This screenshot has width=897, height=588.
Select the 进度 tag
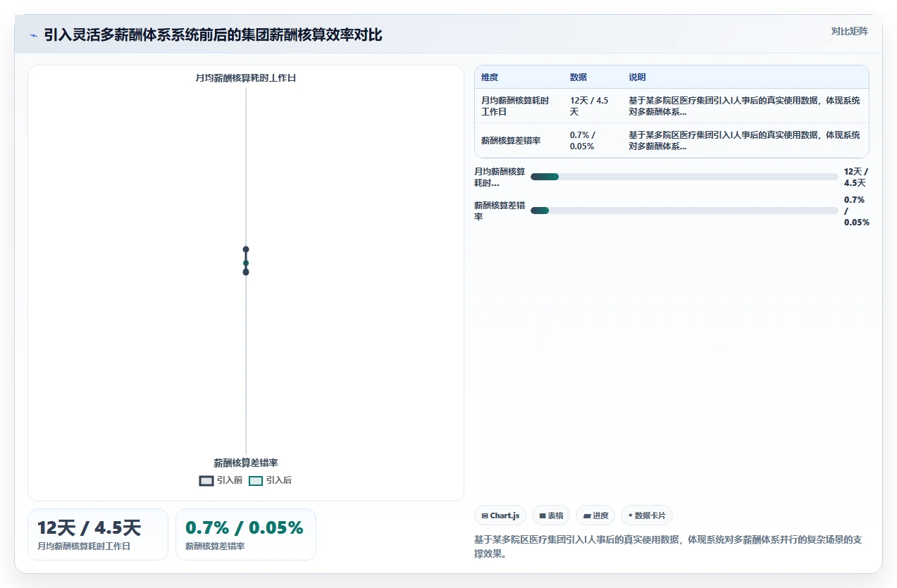(595, 515)
